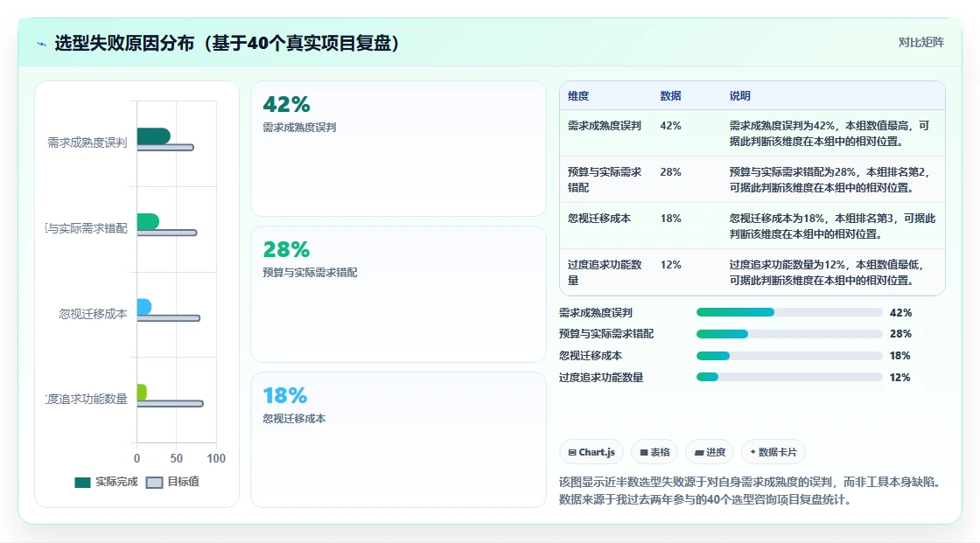Click the 100 tick on chart axis
Viewport: 980px width, 543px height.
[216, 459]
